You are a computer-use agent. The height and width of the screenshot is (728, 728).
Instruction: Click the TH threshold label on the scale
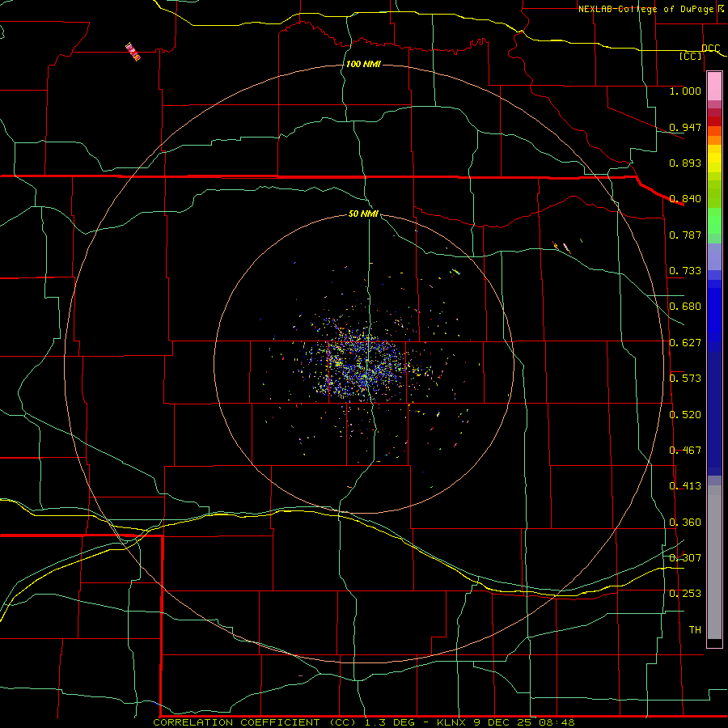pyautogui.click(x=695, y=630)
